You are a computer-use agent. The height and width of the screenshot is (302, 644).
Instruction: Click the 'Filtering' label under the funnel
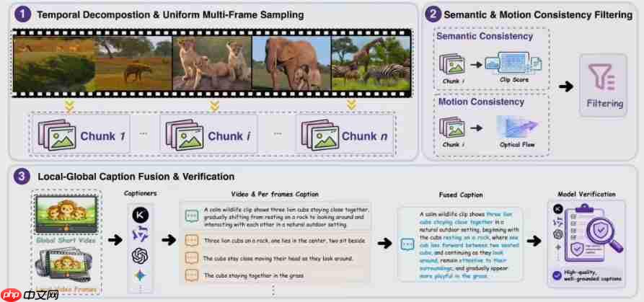tap(604, 103)
